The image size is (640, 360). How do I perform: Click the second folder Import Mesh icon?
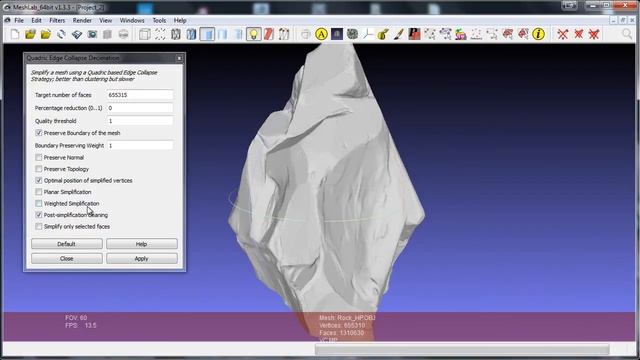46,34
